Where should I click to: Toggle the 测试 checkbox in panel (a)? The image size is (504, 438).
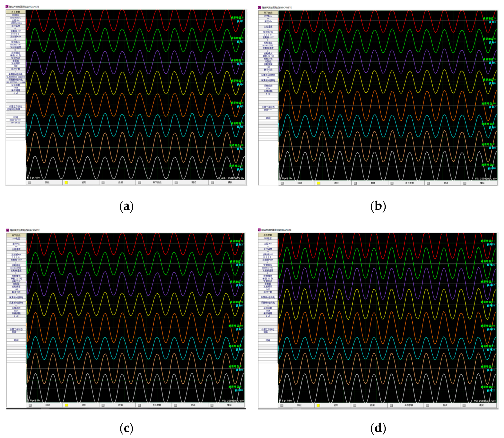click(176, 183)
